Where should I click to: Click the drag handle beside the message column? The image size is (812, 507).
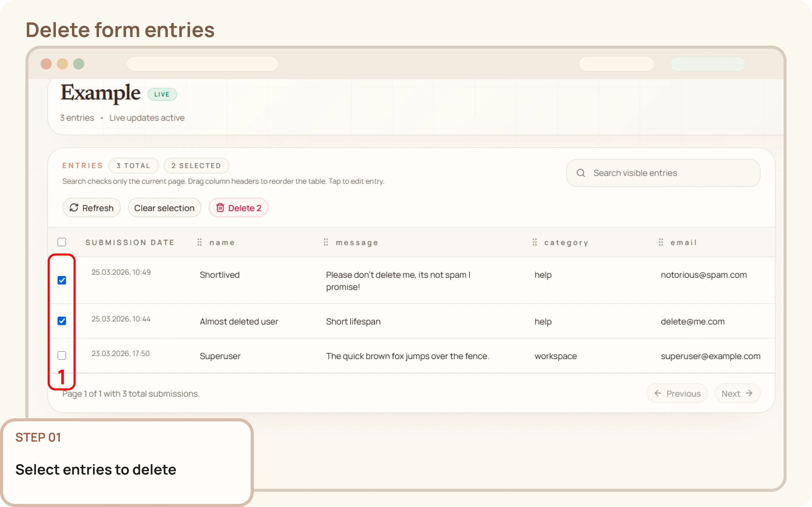tap(326, 242)
